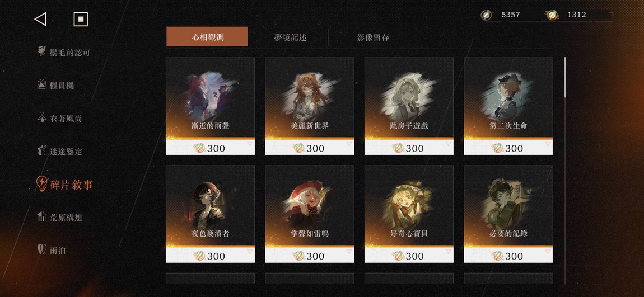The height and width of the screenshot is (297, 644).
Task: Select 衣著風尚 in the sidebar
Action: tap(60, 118)
